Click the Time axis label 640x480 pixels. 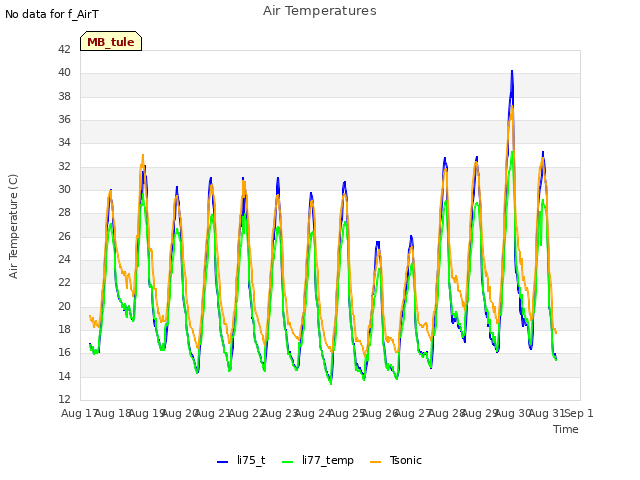566,429
